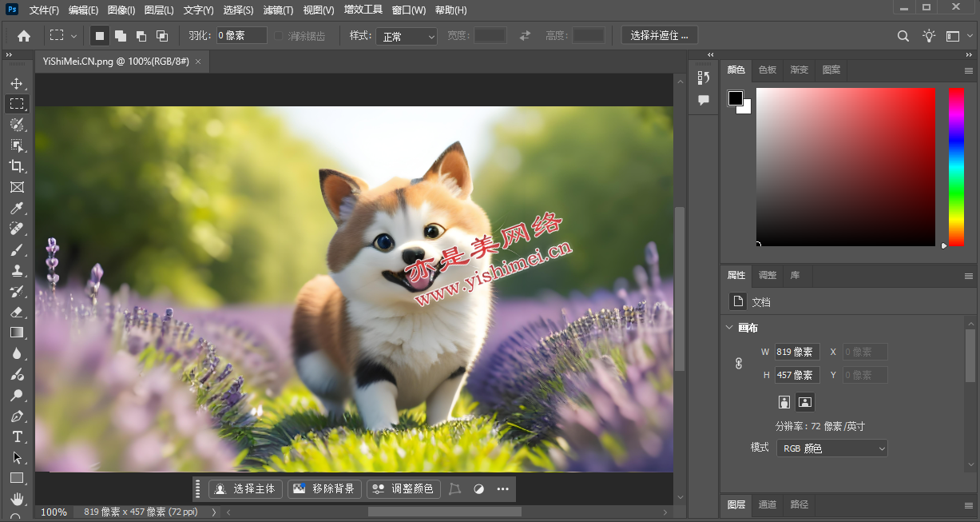Image resolution: width=980 pixels, height=522 pixels.
Task: Click the 选择主体 select subject button
Action: point(245,488)
